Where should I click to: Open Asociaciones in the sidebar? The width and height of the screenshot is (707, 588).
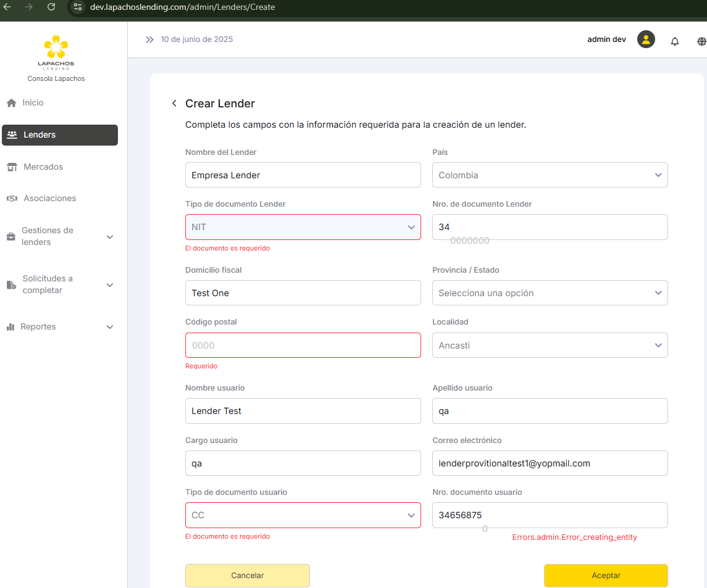click(49, 199)
